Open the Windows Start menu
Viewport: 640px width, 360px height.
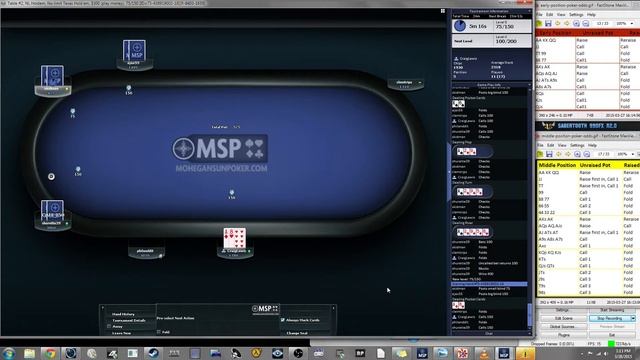(9, 353)
